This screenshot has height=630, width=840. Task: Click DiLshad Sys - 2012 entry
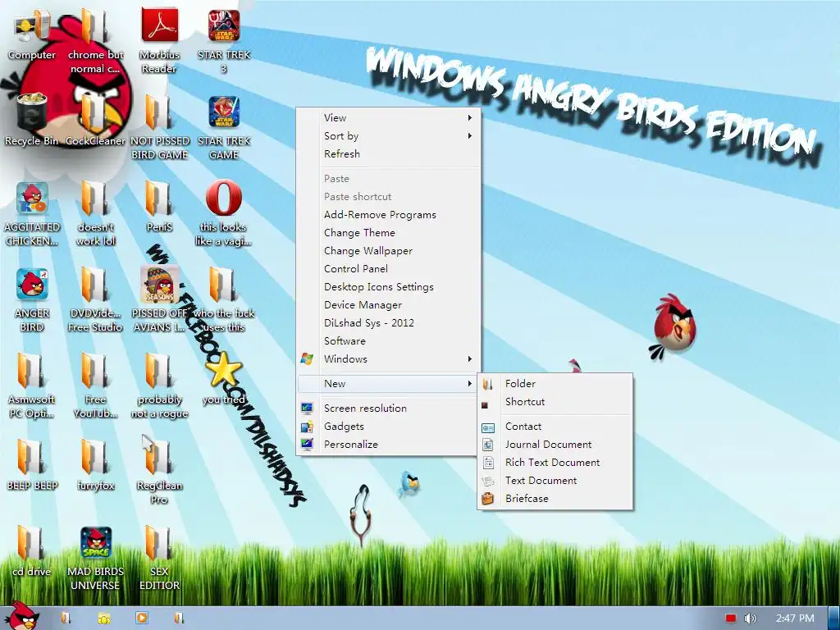click(388, 323)
